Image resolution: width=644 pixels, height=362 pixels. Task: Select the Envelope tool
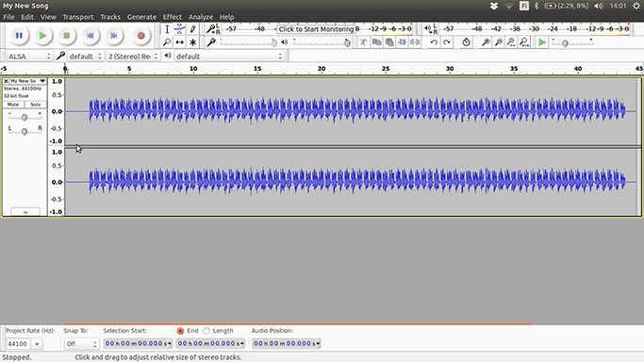click(179, 29)
